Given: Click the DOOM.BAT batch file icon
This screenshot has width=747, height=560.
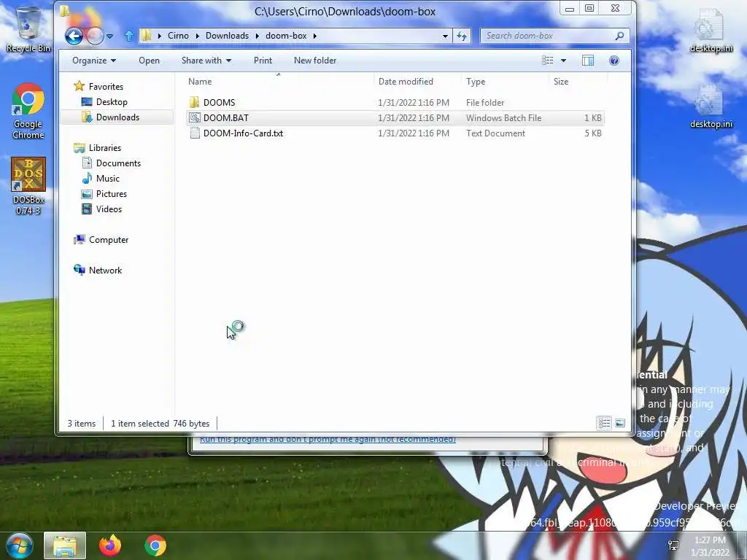Looking at the screenshot, I should tap(194, 117).
